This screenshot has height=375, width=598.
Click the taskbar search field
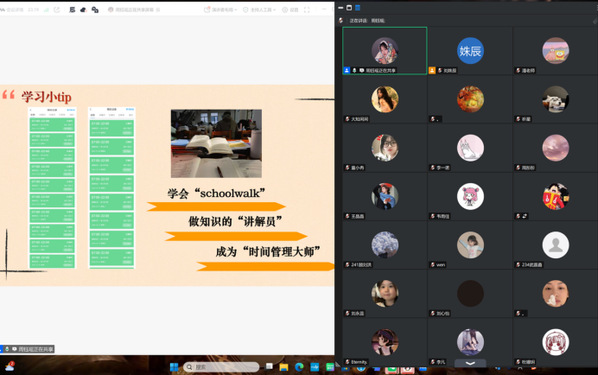pos(221,367)
